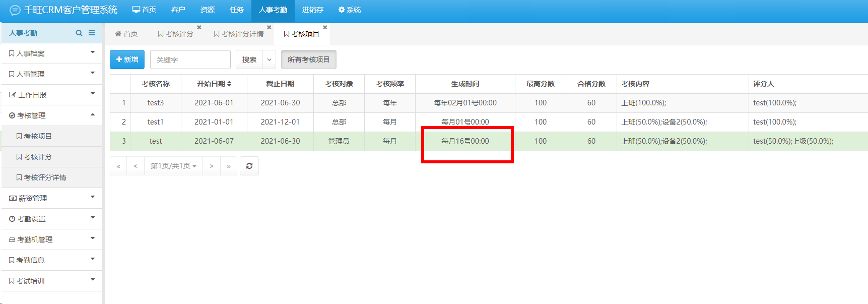Expand the 人事管理 sidebar section
The width and height of the screenshot is (868, 304).
pyautogui.click(x=52, y=74)
